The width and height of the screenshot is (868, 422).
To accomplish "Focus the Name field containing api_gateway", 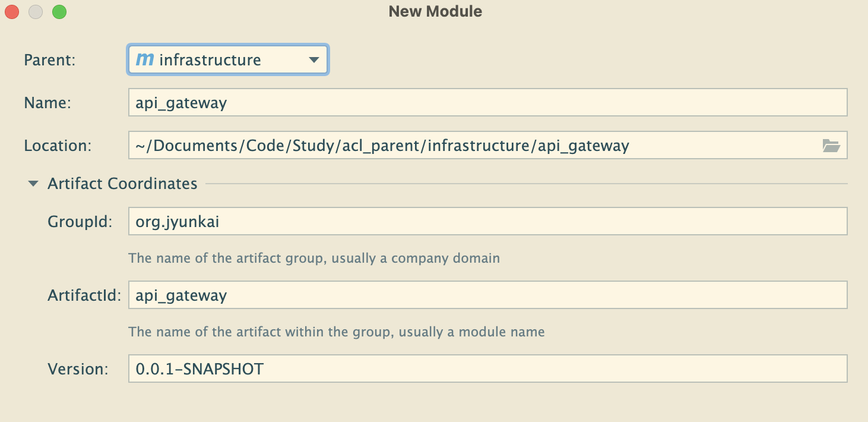I will pyautogui.click(x=487, y=103).
